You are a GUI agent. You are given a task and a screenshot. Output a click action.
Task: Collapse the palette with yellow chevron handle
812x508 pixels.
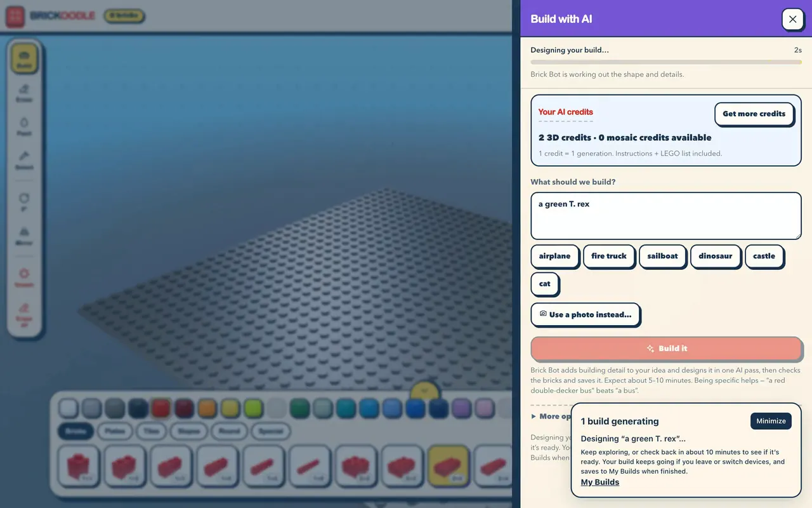click(425, 390)
